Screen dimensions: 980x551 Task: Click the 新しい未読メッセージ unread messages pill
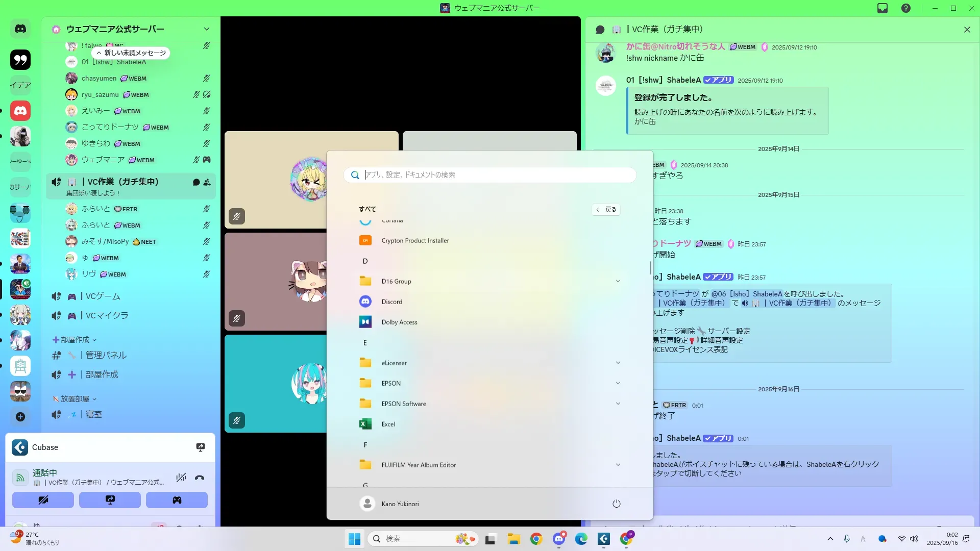point(131,53)
